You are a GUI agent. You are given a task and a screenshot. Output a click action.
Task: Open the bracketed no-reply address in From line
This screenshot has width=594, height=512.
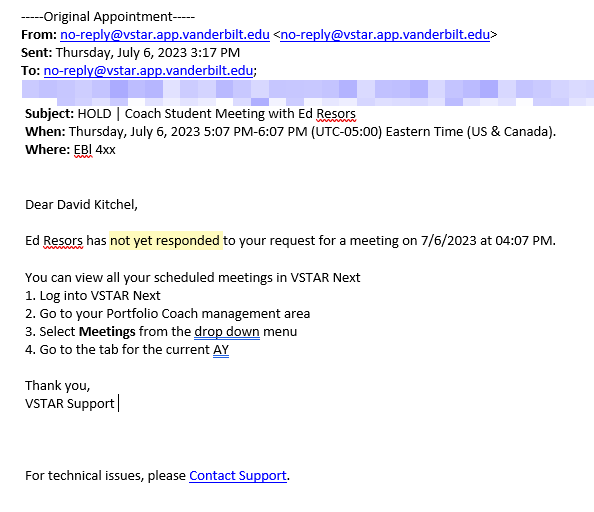385,34
